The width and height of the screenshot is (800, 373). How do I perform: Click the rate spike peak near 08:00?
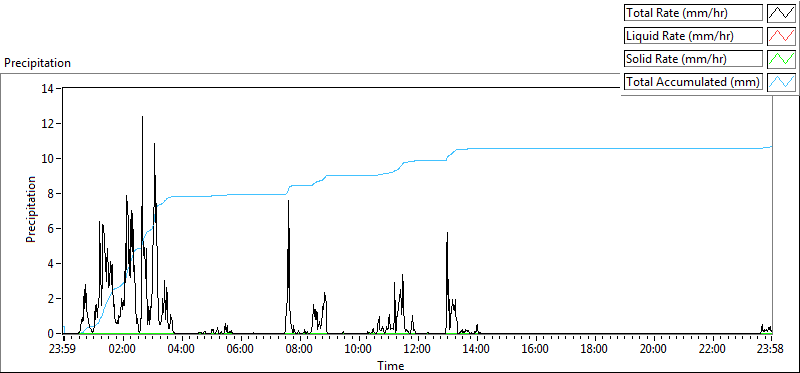[x=288, y=202]
